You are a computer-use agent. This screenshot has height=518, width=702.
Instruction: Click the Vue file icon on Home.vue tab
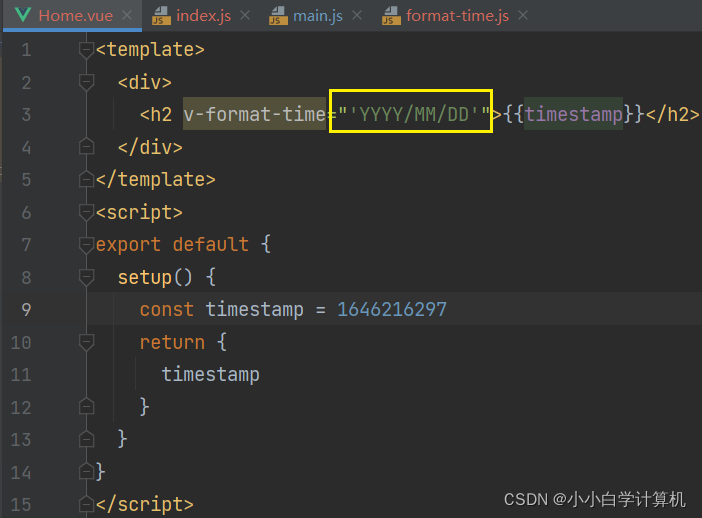click(22, 15)
